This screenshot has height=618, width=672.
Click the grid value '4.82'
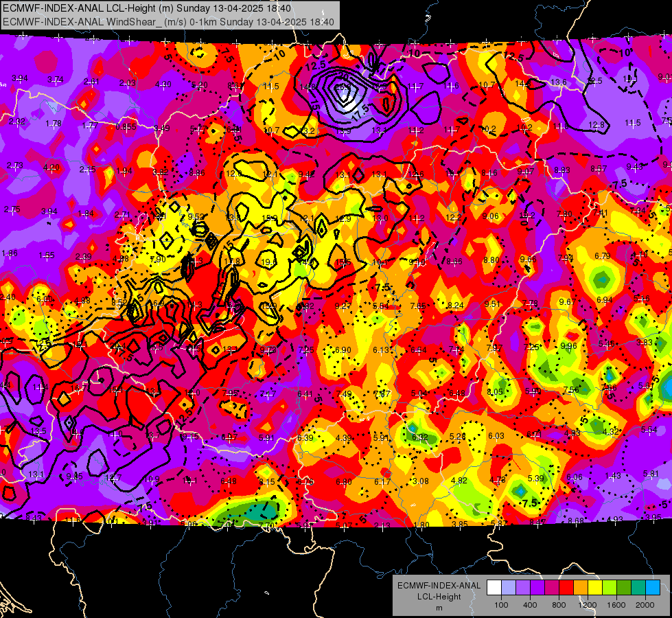459,481
